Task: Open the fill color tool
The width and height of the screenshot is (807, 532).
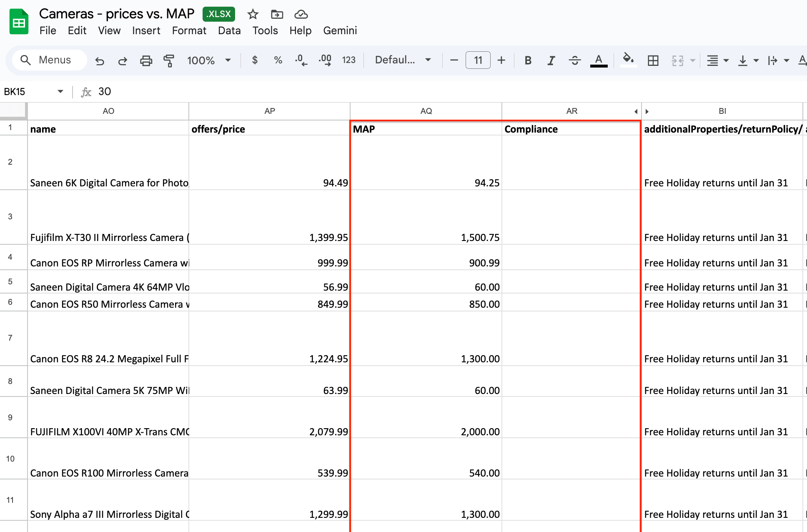Action: [x=629, y=60]
